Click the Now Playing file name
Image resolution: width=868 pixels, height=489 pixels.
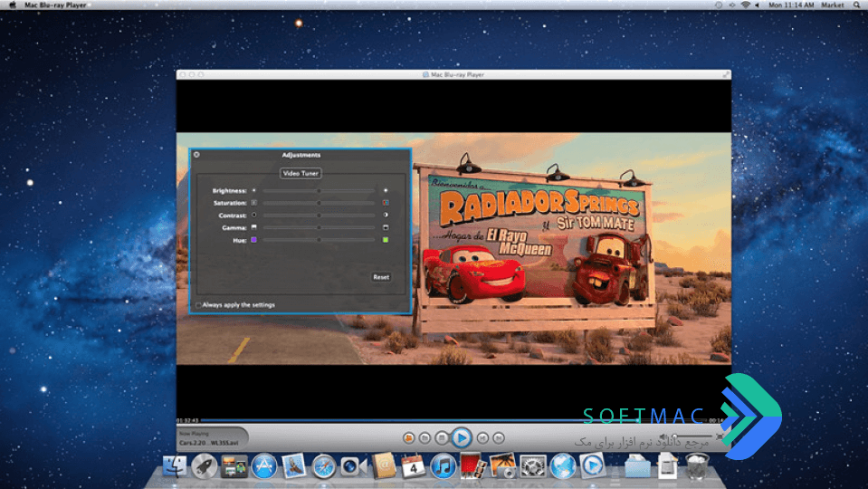click(x=209, y=443)
